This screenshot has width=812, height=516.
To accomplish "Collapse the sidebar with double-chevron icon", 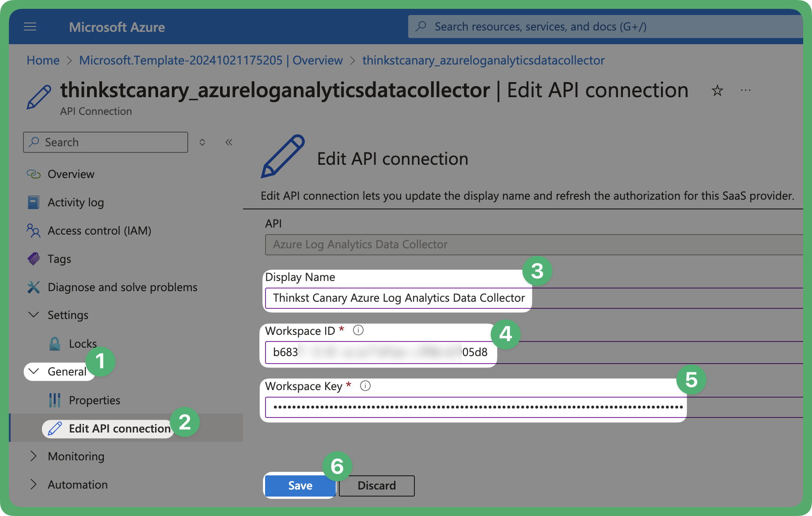I will [229, 142].
